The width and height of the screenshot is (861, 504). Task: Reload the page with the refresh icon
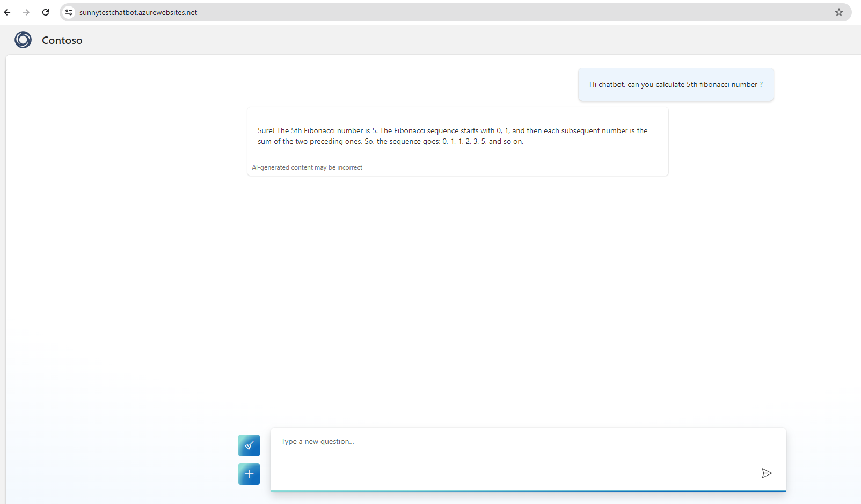click(x=46, y=12)
